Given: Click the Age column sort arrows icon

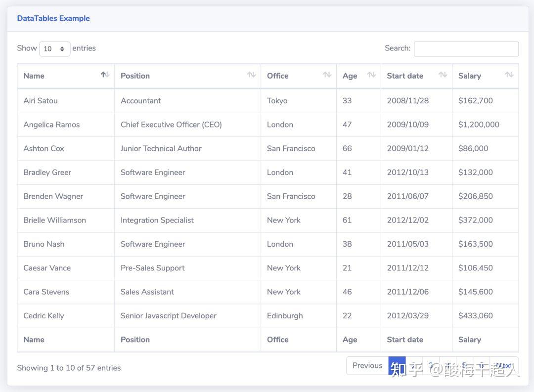Looking at the screenshot, I should (371, 75).
